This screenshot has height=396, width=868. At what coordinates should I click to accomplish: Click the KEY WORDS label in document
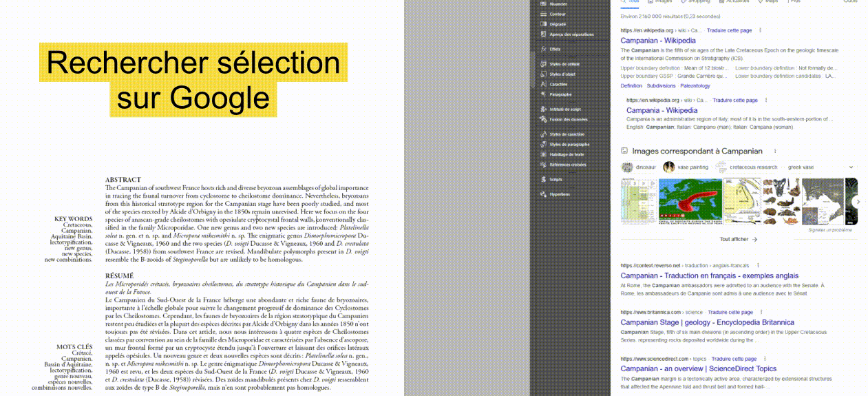(73, 219)
